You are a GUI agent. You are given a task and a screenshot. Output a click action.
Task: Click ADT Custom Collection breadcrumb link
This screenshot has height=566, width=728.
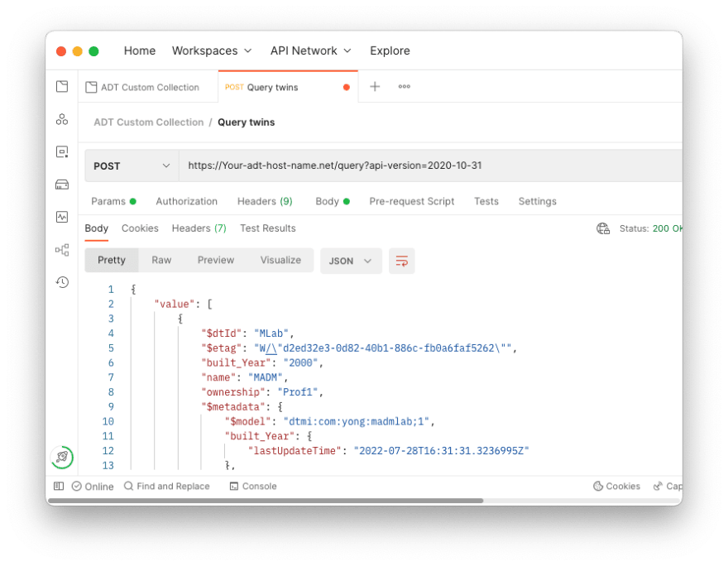(x=149, y=122)
